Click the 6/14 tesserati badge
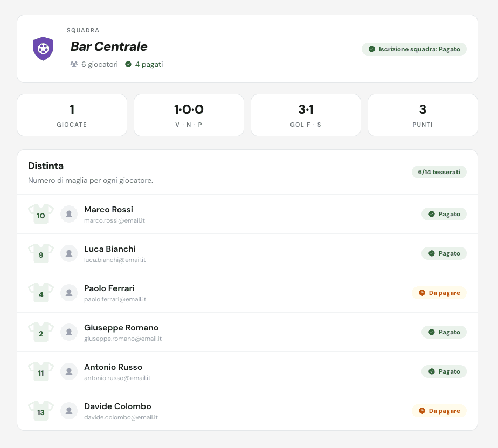The width and height of the screenshot is (498, 448). click(439, 172)
